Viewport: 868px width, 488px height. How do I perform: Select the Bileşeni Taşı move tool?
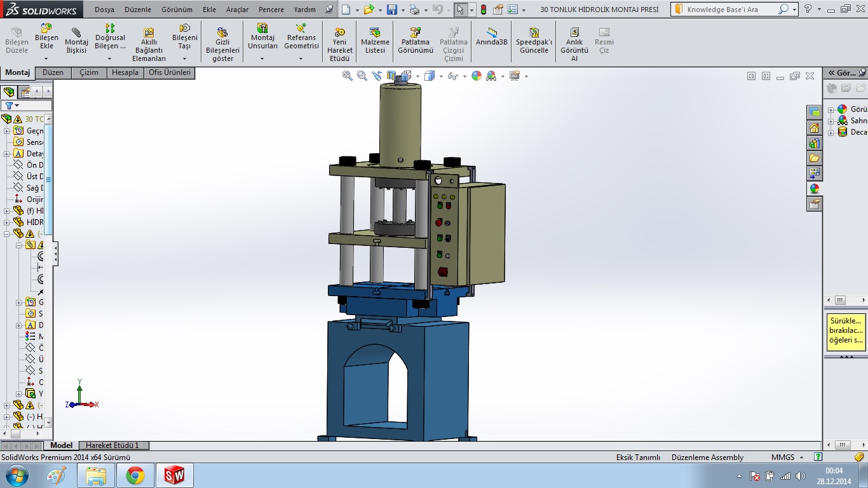[184, 37]
